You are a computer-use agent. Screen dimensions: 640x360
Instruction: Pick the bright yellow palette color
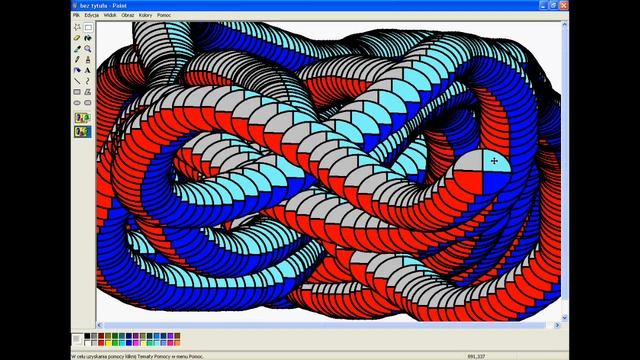coord(108,343)
